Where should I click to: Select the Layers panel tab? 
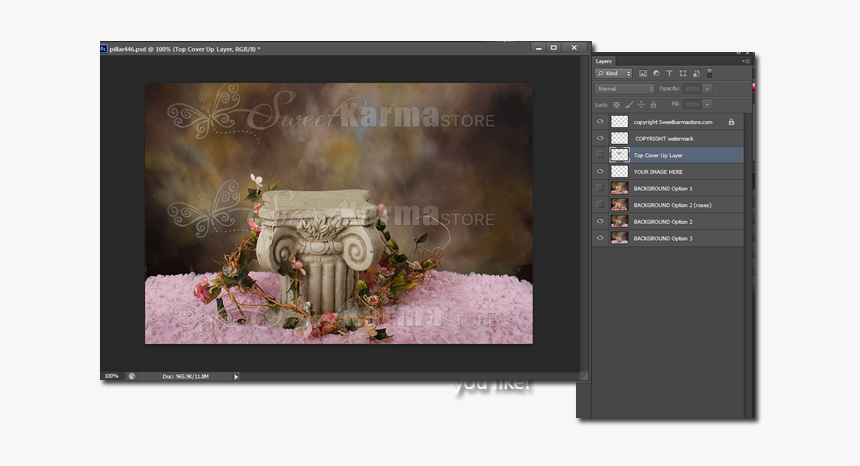pyautogui.click(x=604, y=61)
